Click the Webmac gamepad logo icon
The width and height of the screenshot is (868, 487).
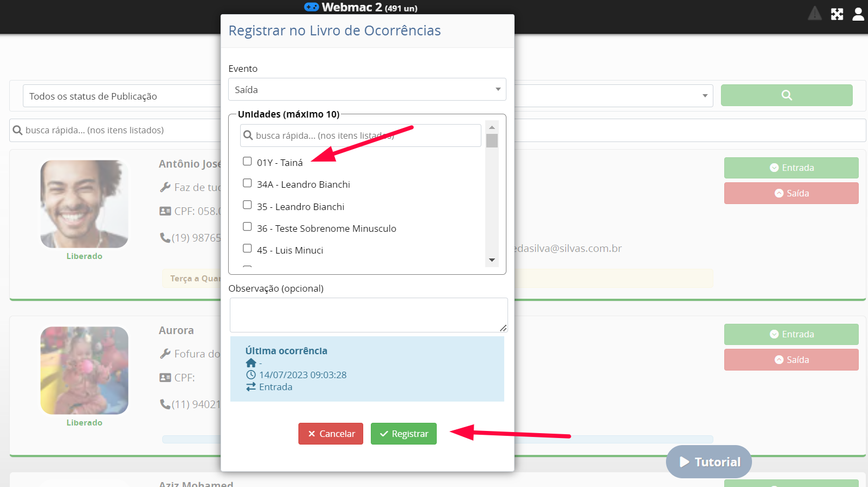311,7
